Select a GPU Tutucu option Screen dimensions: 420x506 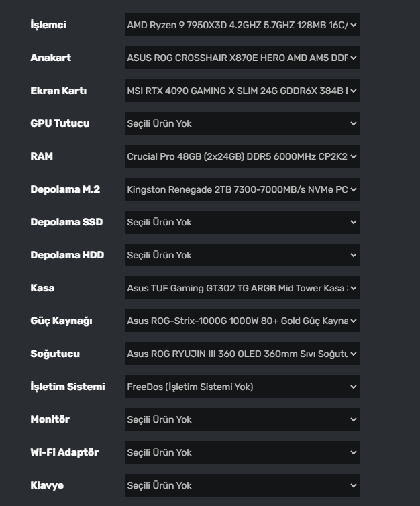pyautogui.click(x=242, y=124)
